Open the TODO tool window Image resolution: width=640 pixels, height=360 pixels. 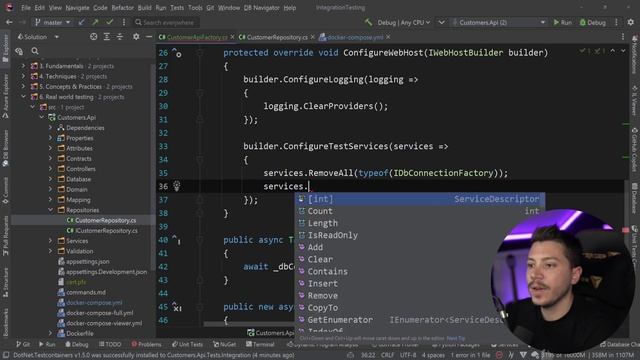point(110,344)
